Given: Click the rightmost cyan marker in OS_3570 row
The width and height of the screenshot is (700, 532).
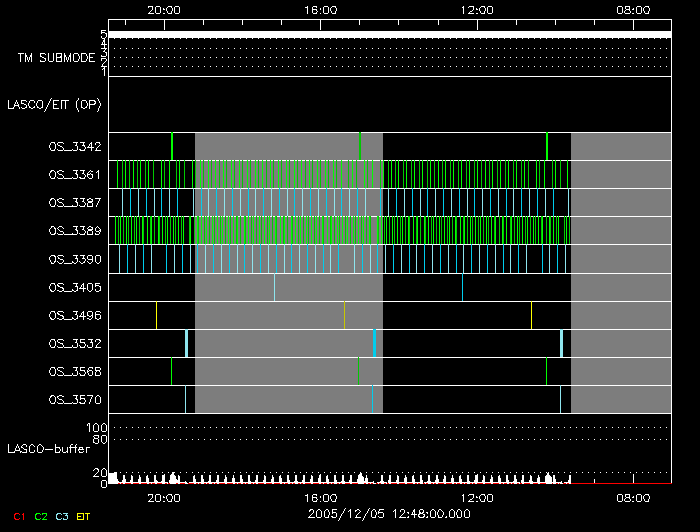Looking at the screenshot, I should pyautogui.click(x=560, y=399).
